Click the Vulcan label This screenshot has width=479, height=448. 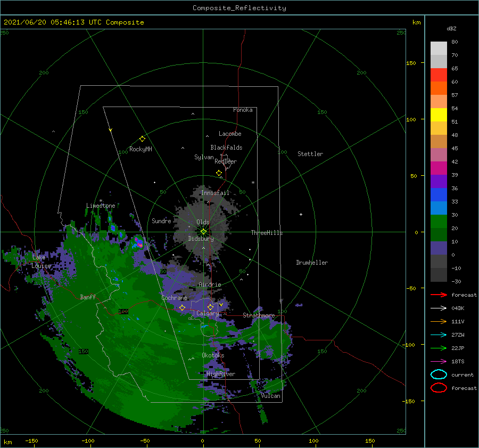coord(270,396)
